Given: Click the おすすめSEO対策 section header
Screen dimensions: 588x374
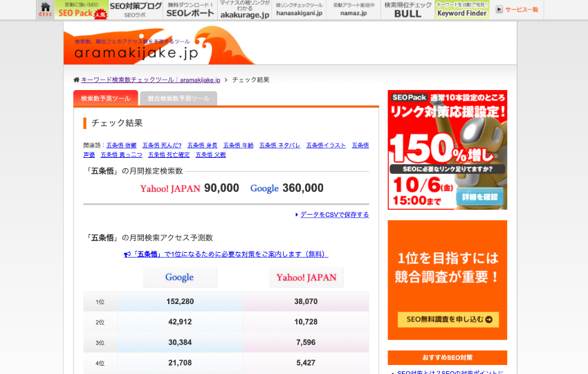Looking at the screenshot, I should click(x=448, y=357).
